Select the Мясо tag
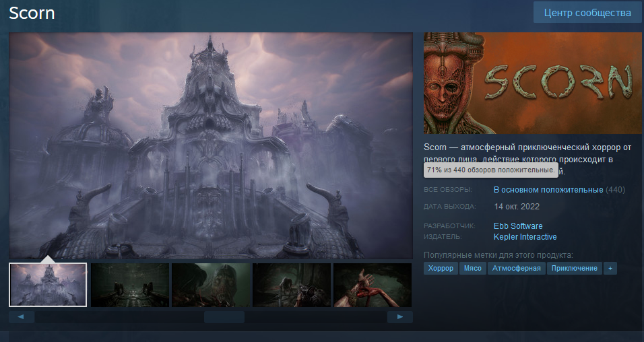 coord(472,268)
